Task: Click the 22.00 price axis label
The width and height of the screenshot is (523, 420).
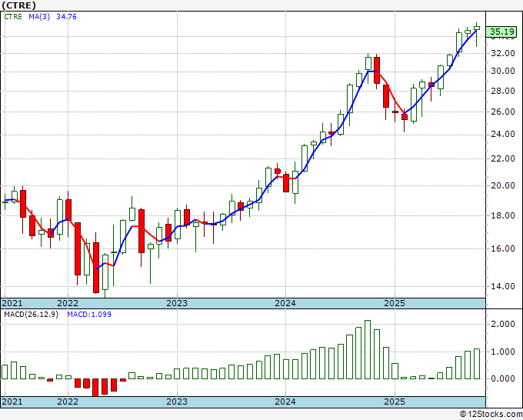Action: pyautogui.click(x=503, y=158)
